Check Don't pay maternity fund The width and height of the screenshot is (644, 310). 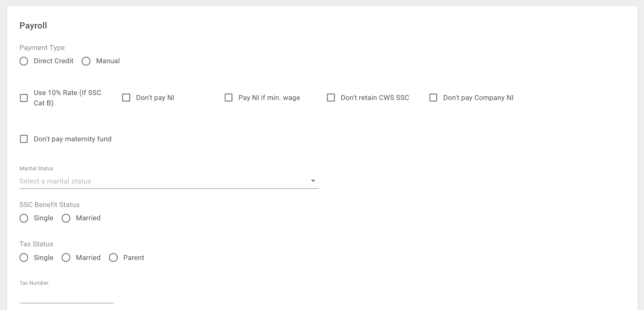[x=24, y=139]
